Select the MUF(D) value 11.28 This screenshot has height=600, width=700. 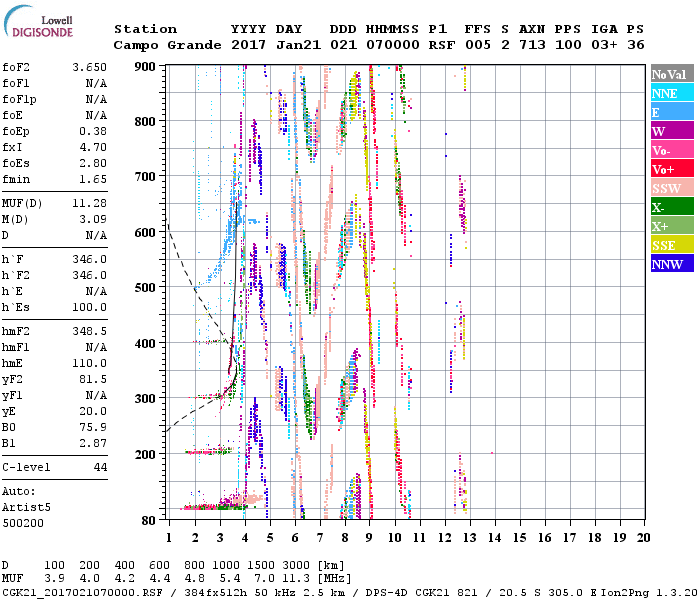click(89, 203)
